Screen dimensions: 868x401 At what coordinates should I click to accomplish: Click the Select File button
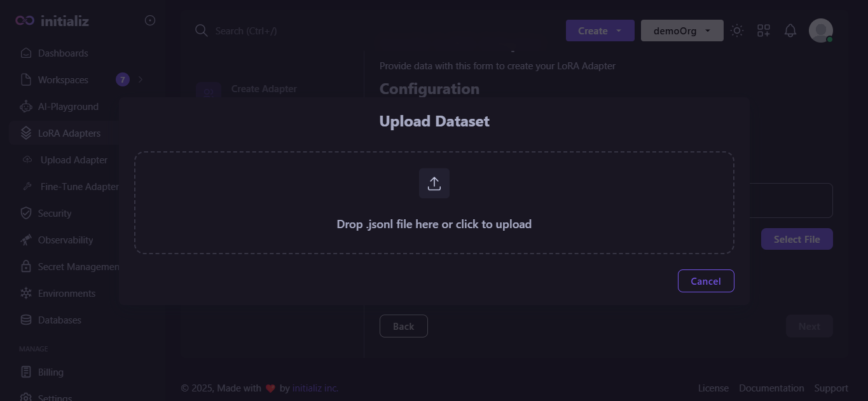(x=797, y=239)
